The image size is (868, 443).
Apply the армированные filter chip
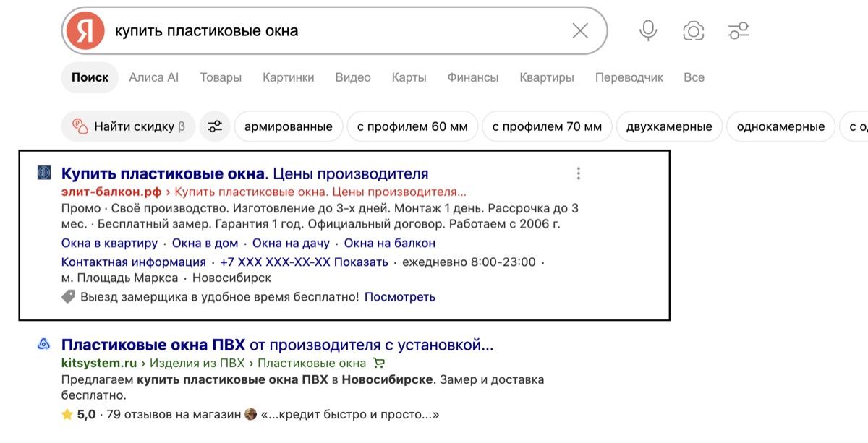289,126
